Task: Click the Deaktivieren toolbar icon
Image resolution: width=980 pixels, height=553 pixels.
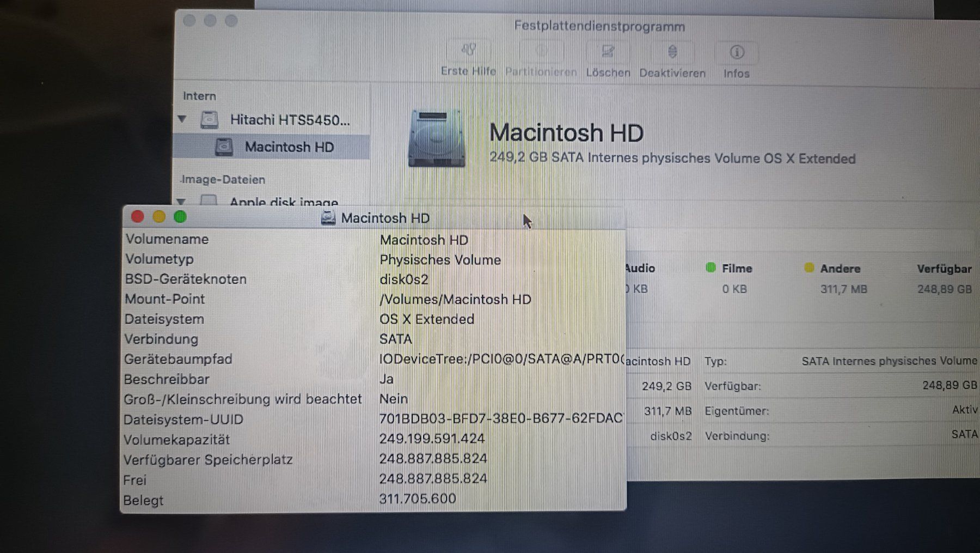Action: point(672,52)
